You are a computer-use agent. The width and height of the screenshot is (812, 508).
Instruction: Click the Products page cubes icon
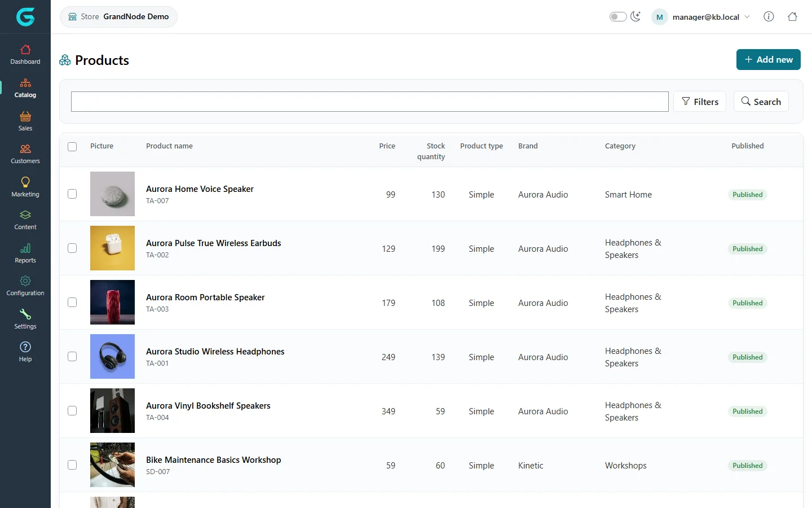point(65,60)
